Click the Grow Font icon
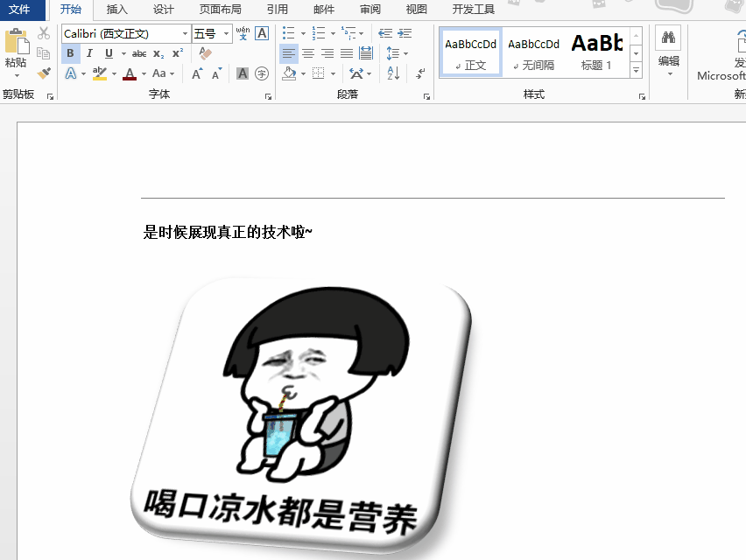 (x=197, y=73)
